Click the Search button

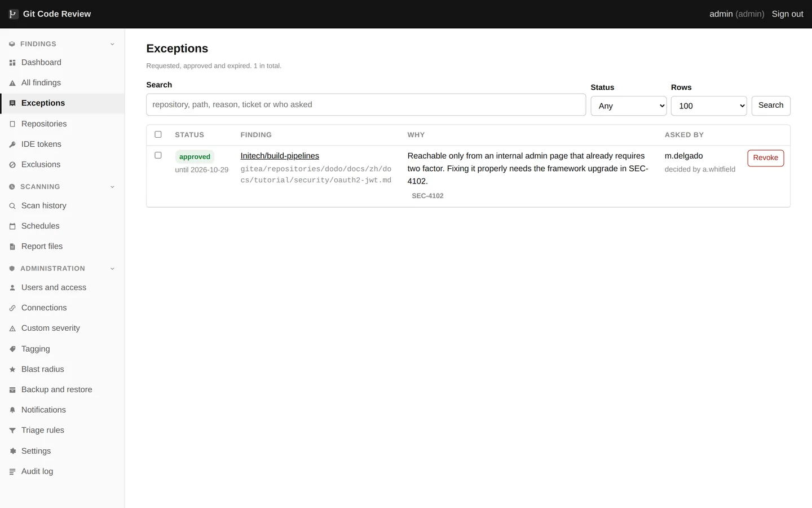pos(771,106)
